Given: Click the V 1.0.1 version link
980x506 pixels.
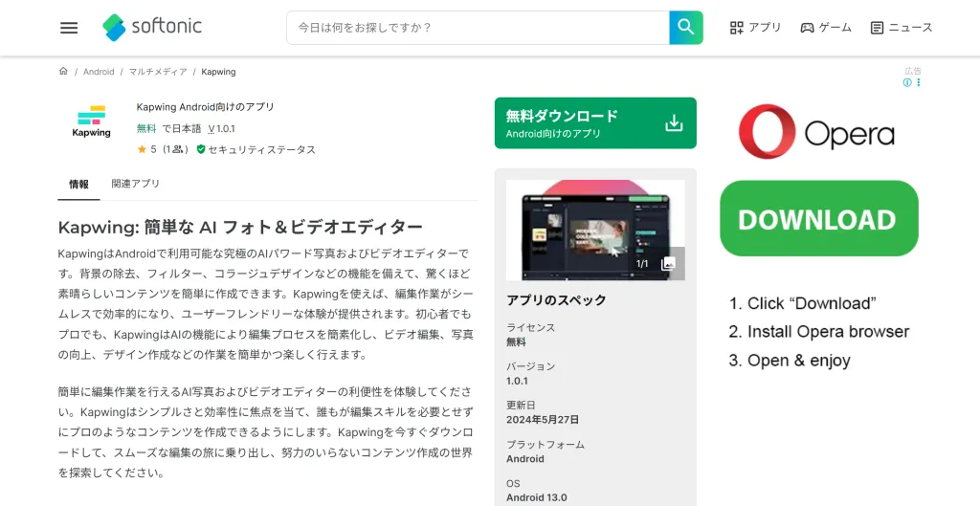Looking at the screenshot, I should click(x=221, y=129).
